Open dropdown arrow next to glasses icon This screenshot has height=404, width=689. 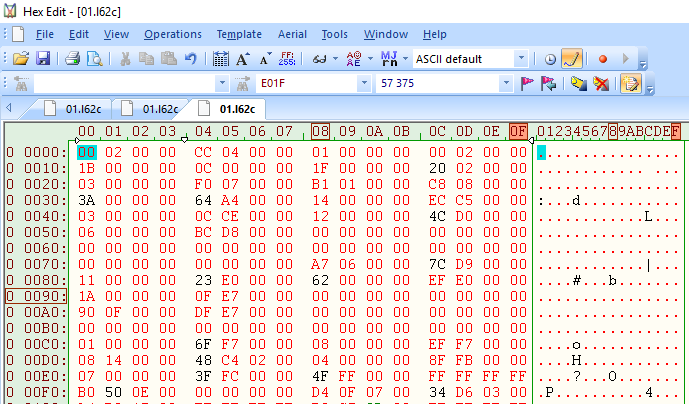pyautogui.click(x=335, y=58)
